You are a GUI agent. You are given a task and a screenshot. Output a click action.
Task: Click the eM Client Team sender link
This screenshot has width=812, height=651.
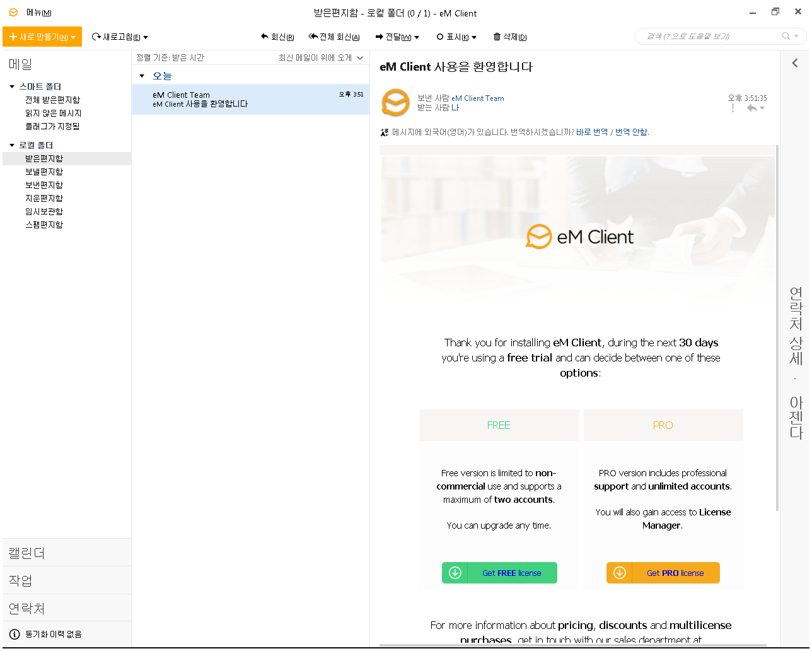click(478, 98)
